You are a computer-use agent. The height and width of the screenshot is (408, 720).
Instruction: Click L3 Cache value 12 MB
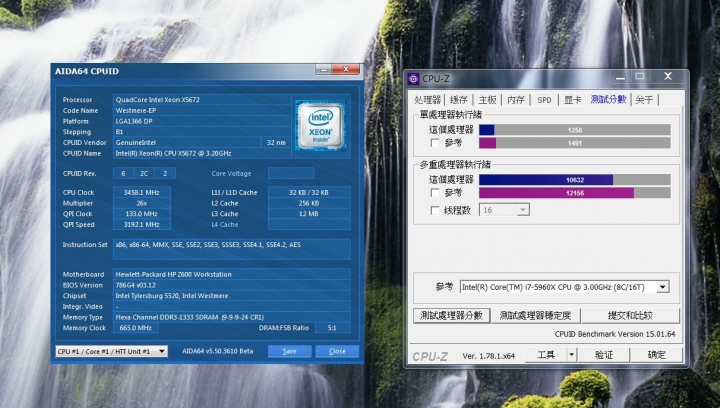point(309,214)
